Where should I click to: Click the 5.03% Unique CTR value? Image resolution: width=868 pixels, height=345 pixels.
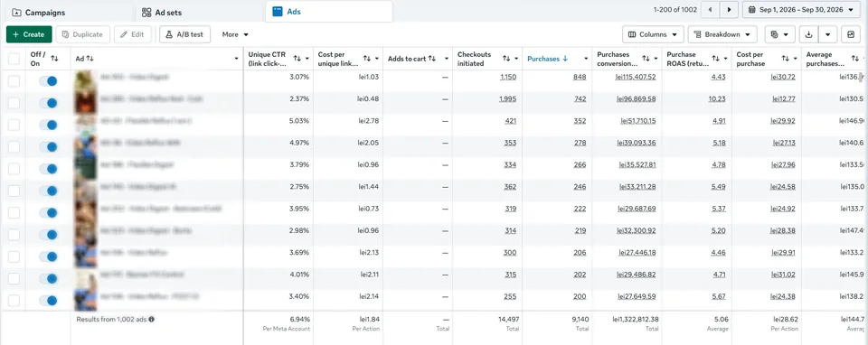click(299, 120)
